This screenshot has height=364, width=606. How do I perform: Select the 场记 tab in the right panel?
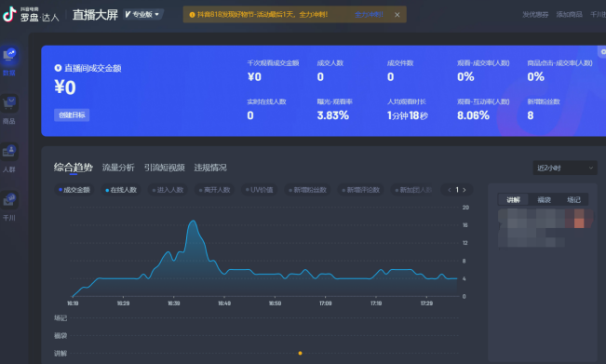(x=573, y=199)
